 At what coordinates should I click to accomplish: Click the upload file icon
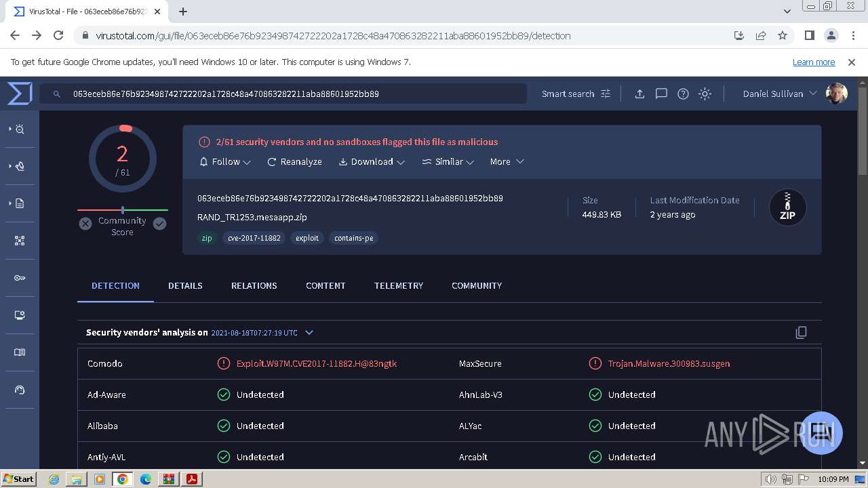pyautogui.click(x=639, y=94)
